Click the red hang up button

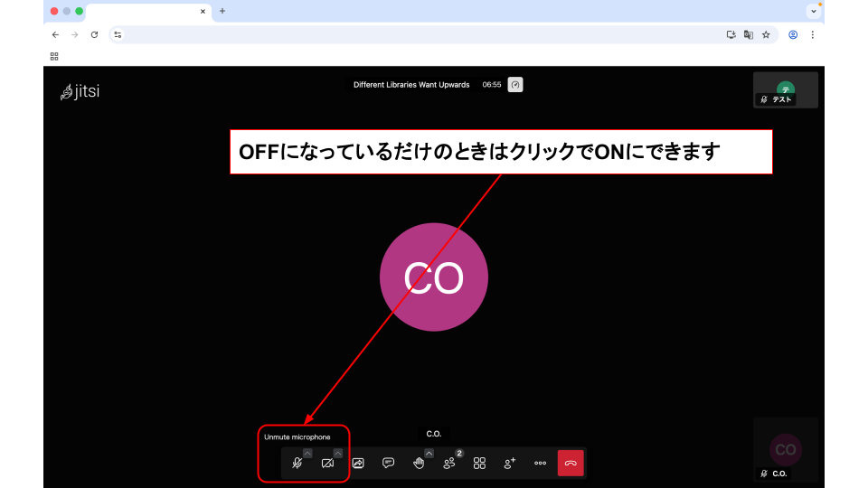(571, 463)
